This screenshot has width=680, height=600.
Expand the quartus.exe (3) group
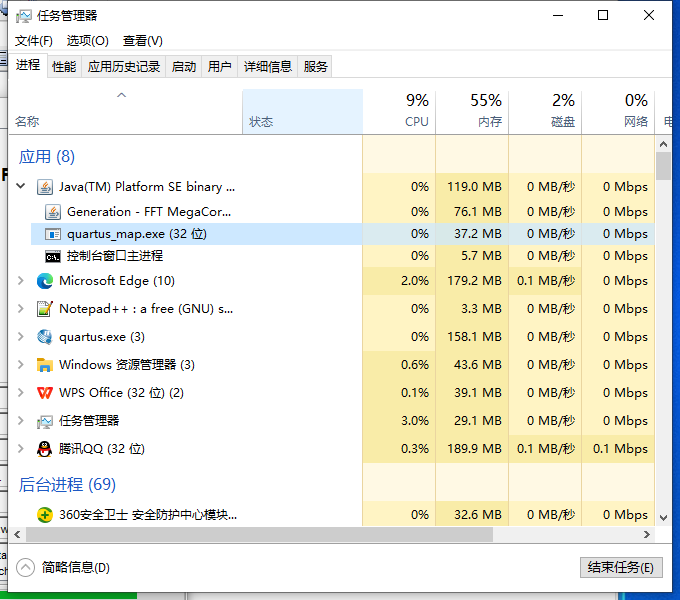pyautogui.click(x=20, y=337)
